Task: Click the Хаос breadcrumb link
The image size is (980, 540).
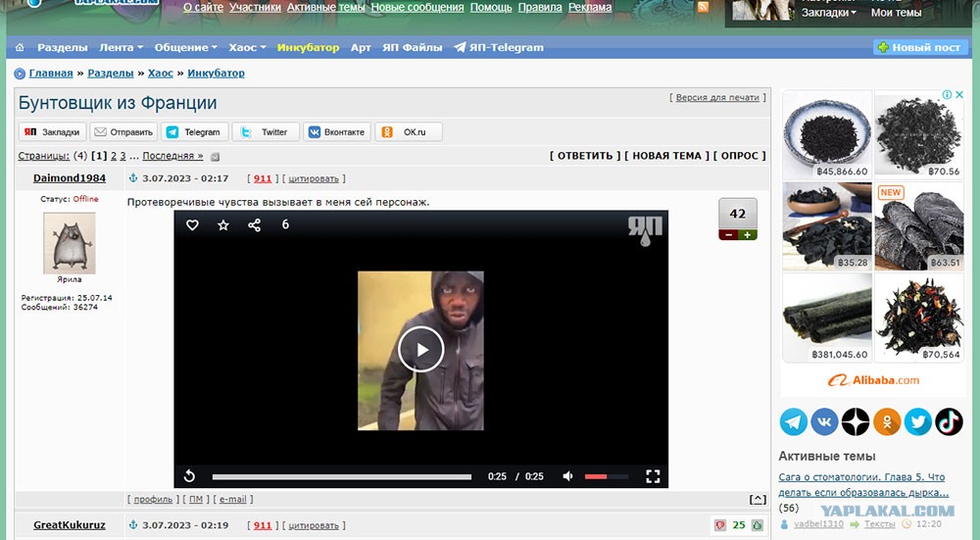Action: point(161,74)
